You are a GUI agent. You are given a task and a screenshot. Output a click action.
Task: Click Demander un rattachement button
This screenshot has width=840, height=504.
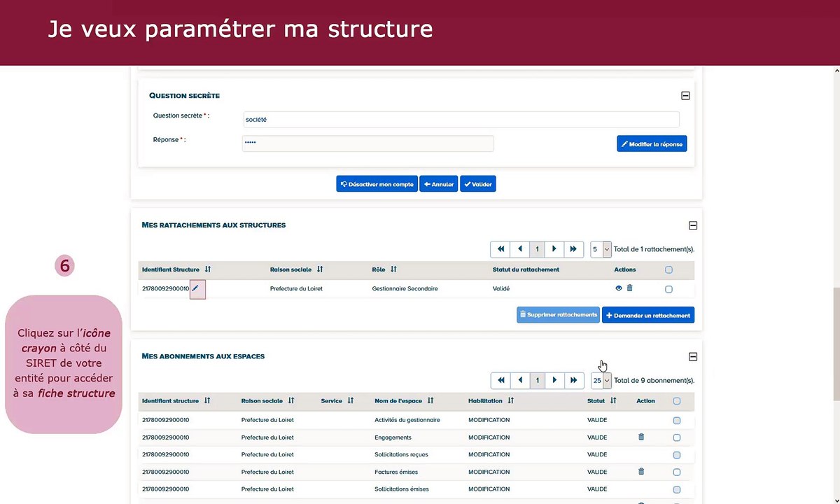[648, 315]
